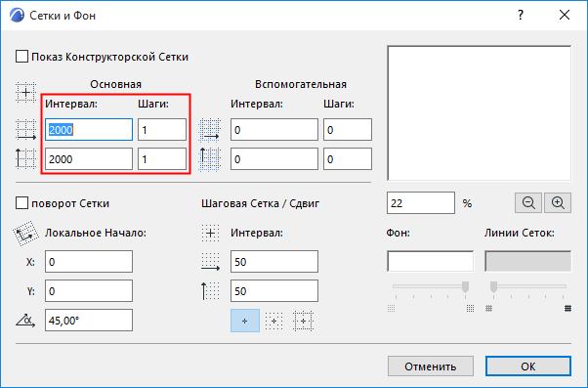Click the horizontal Основная Шаги field
Image resolution: width=588 pixels, height=388 pixels.
coord(162,130)
